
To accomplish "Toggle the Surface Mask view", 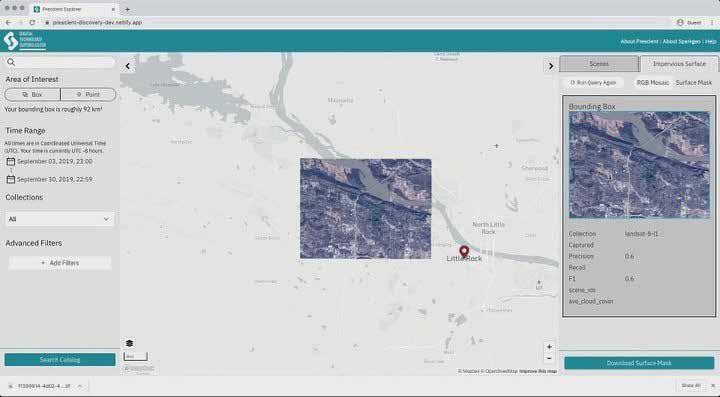I will pyautogui.click(x=693, y=83).
